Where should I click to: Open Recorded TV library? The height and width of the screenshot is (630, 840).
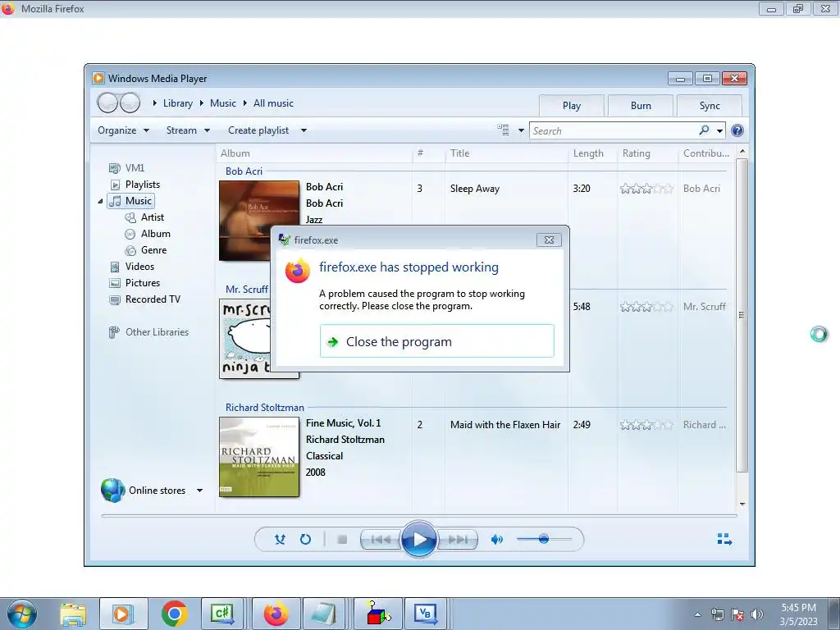[x=144, y=299]
